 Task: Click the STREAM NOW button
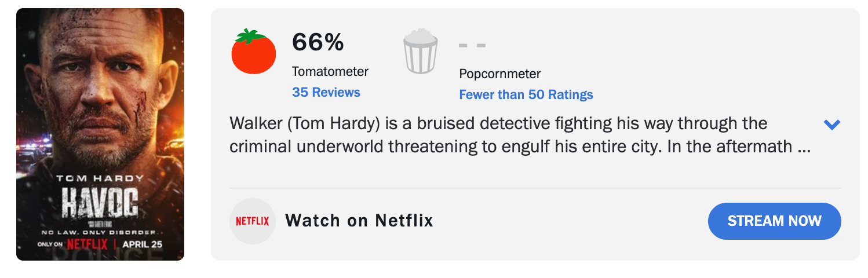click(775, 221)
